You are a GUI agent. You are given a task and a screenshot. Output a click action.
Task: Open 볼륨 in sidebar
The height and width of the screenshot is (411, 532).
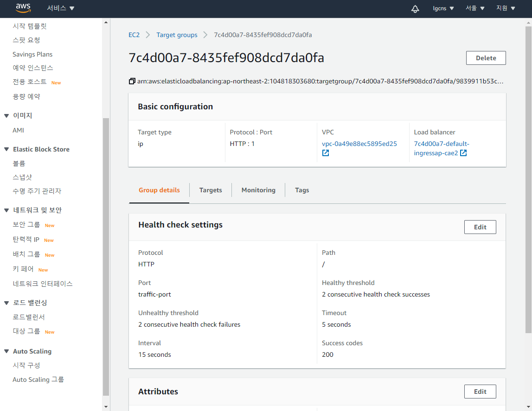[19, 163]
